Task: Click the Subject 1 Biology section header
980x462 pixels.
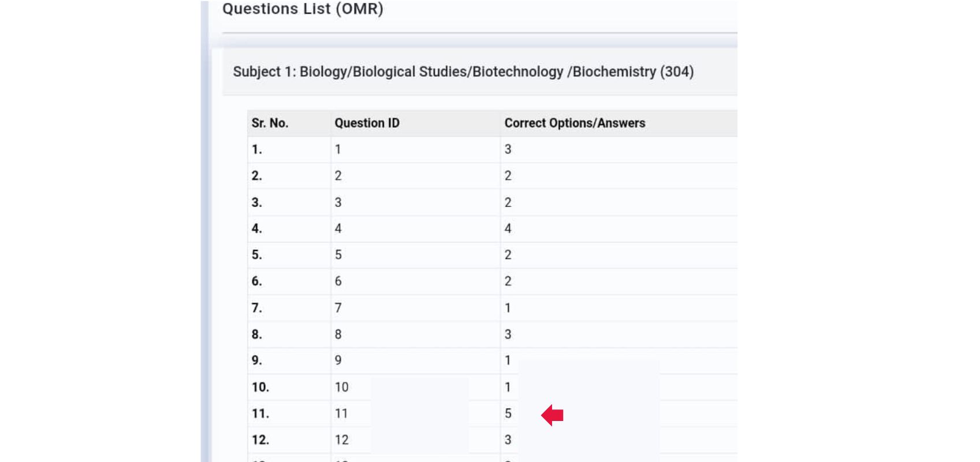Action: click(x=463, y=72)
